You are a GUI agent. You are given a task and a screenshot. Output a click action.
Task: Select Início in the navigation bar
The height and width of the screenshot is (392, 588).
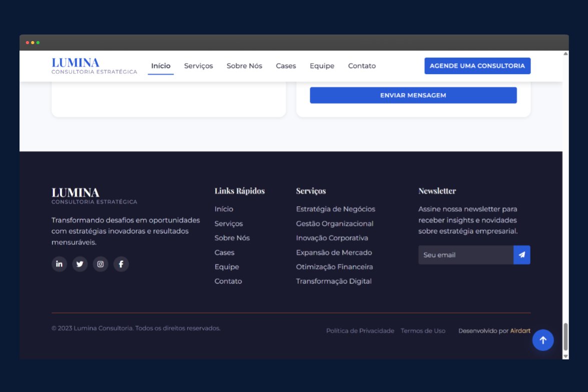coord(161,66)
